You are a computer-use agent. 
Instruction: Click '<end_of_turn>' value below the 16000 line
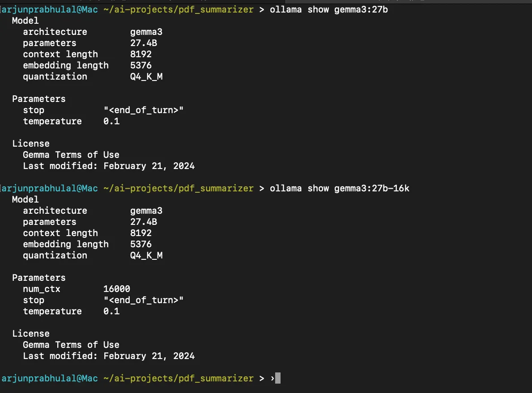144,300
